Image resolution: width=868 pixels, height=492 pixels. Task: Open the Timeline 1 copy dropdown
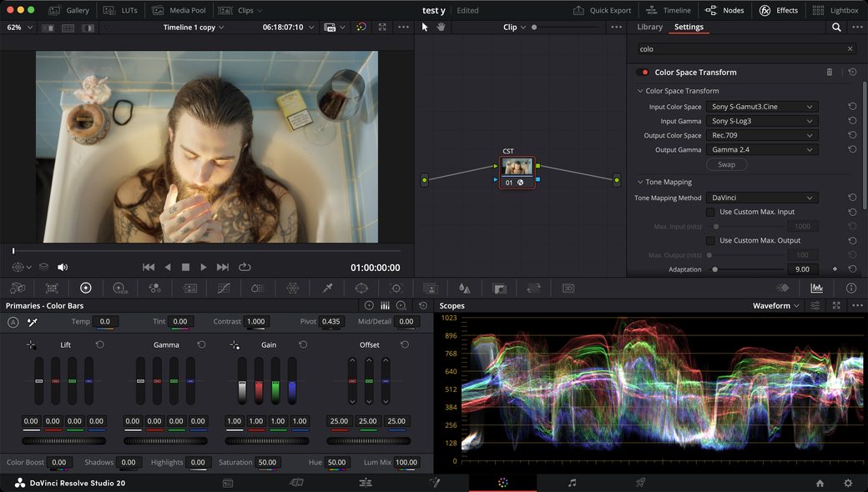pyautogui.click(x=194, y=27)
